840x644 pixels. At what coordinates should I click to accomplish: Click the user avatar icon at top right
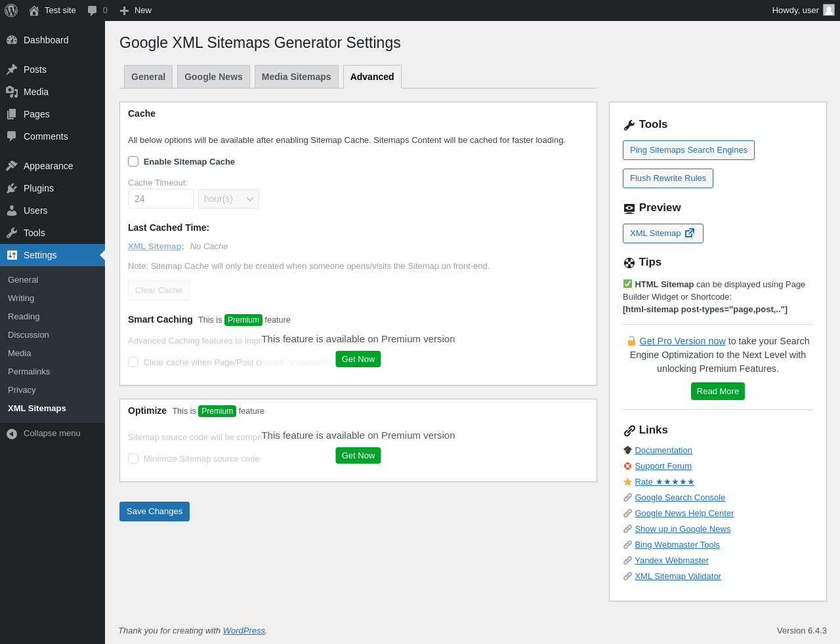[829, 10]
